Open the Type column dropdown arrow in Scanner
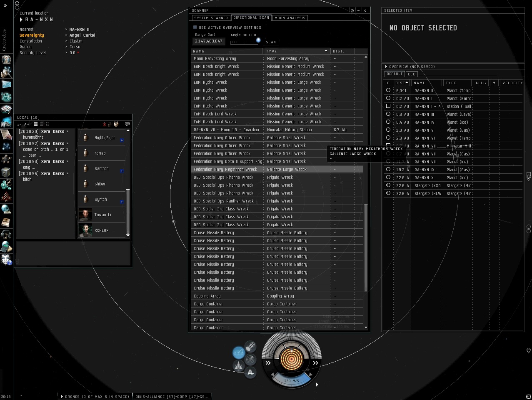The height and width of the screenshot is (400, 532). (x=326, y=51)
